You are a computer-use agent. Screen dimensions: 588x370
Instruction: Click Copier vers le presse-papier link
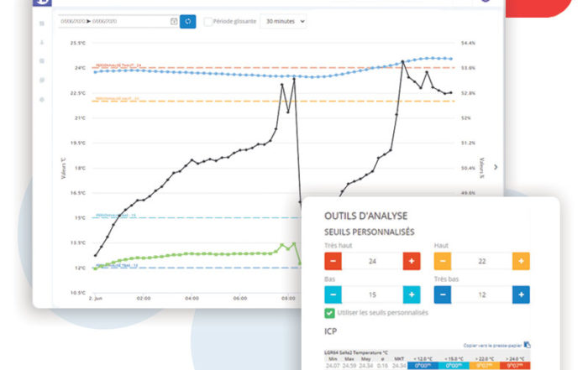492,346
